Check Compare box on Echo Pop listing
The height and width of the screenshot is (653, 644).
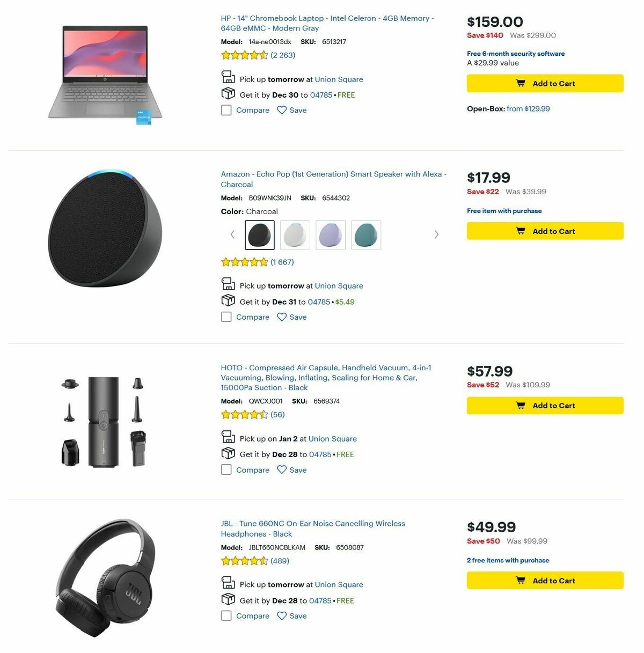pos(226,317)
